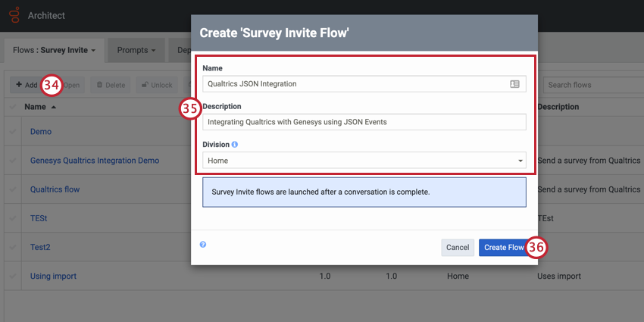
Task: Expand the Prompts dropdown tab
Action: (136, 51)
